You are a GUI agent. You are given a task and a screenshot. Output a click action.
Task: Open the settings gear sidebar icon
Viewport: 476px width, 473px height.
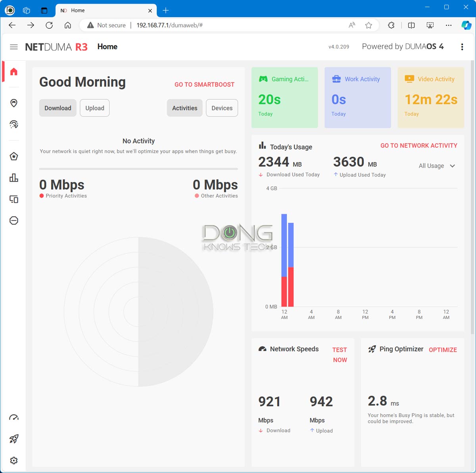coord(14,460)
